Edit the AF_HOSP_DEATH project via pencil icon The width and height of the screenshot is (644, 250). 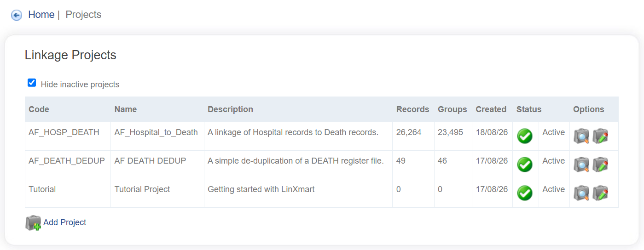(x=600, y=136)
